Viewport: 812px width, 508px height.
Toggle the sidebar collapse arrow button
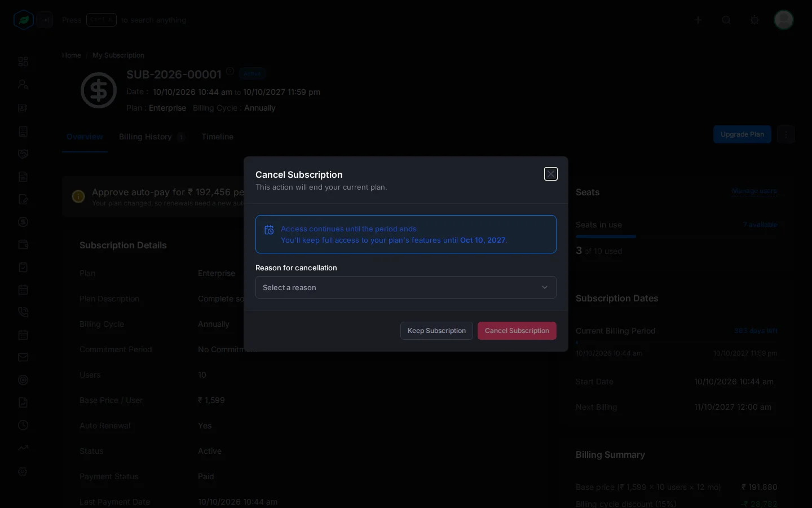[x=45, y=20]
